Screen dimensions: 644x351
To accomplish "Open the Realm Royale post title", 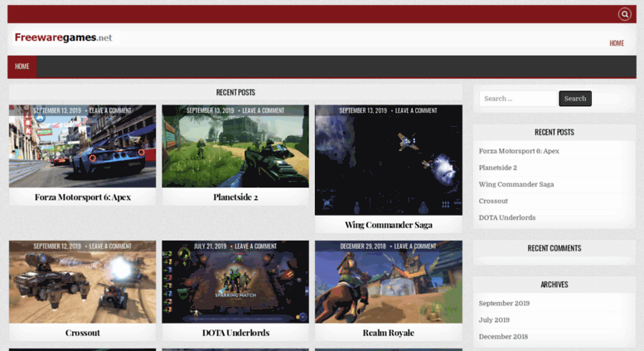I will click(389, 333).
